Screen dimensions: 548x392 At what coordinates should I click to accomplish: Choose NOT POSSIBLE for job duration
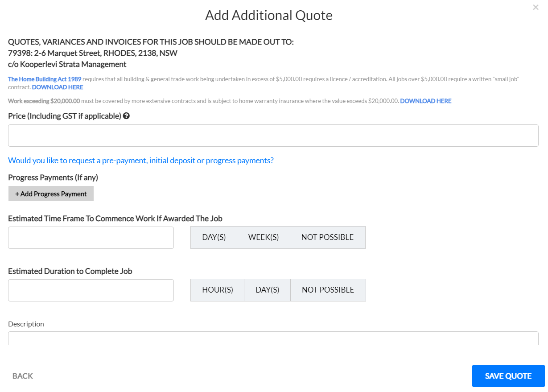point(328,290)
